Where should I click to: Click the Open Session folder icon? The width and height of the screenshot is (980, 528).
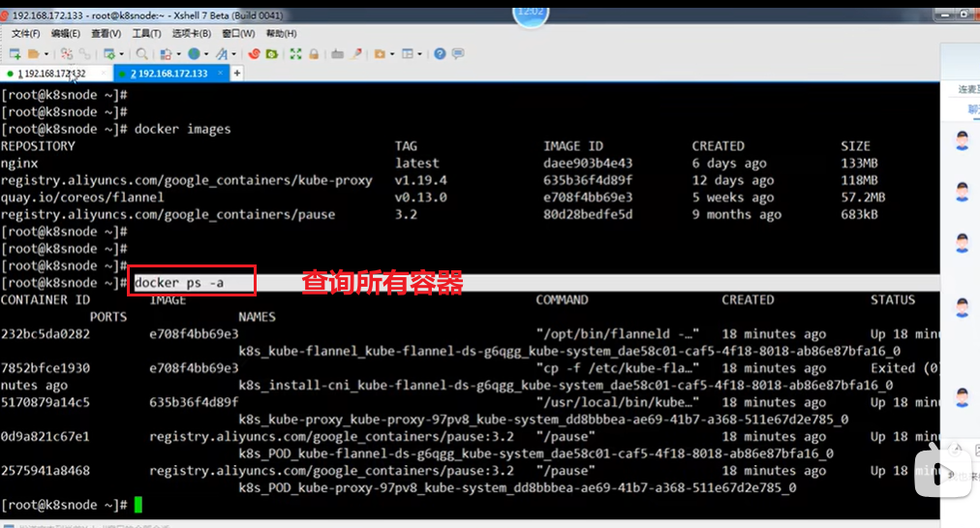coord(34,54)
